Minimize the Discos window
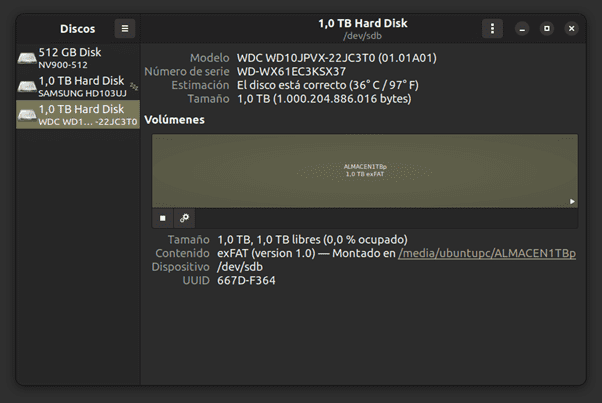This screenshot has height=403, width=602. click(x=522, y=29)
